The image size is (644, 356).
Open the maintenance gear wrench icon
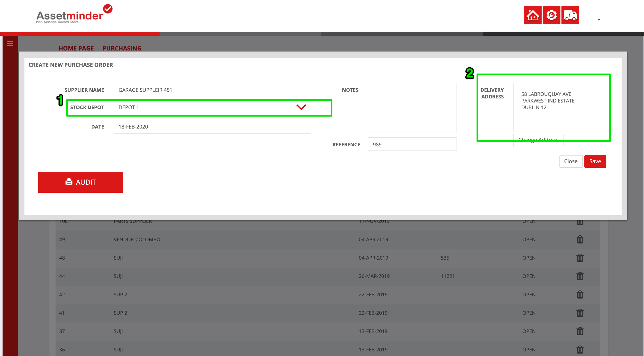[x=551, y=15]
